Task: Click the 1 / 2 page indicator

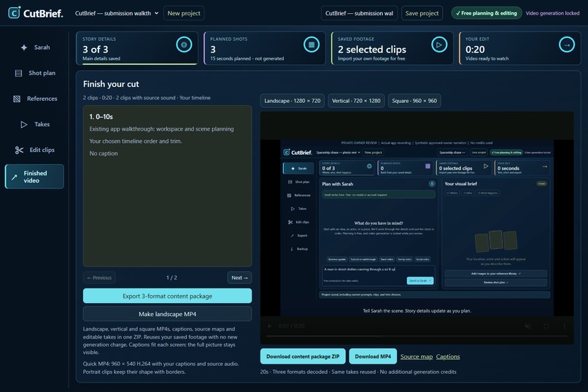Action: point(171,277)
